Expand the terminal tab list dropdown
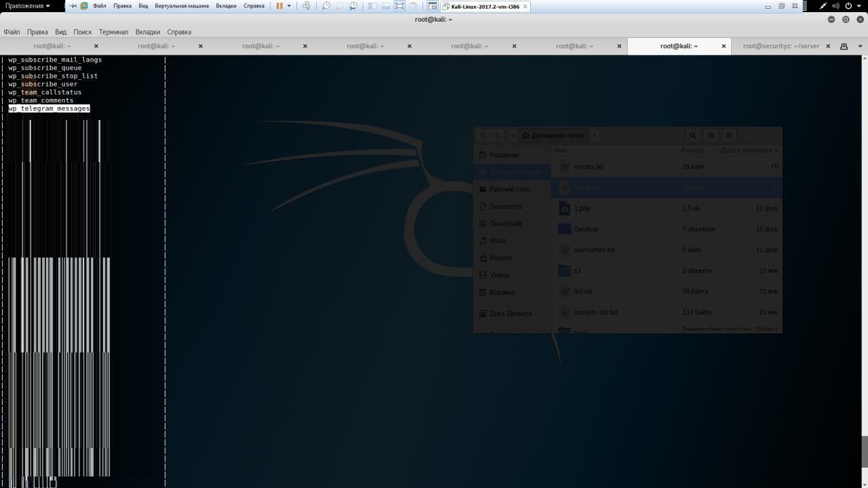This screenshot has width=868, height=488. pos(861,46)
